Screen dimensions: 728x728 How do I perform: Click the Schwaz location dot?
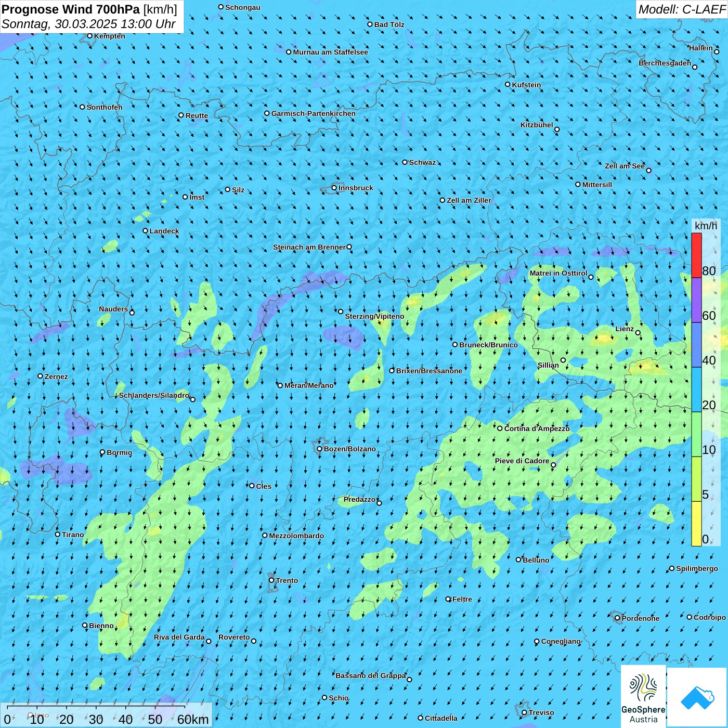click(405, 162)
